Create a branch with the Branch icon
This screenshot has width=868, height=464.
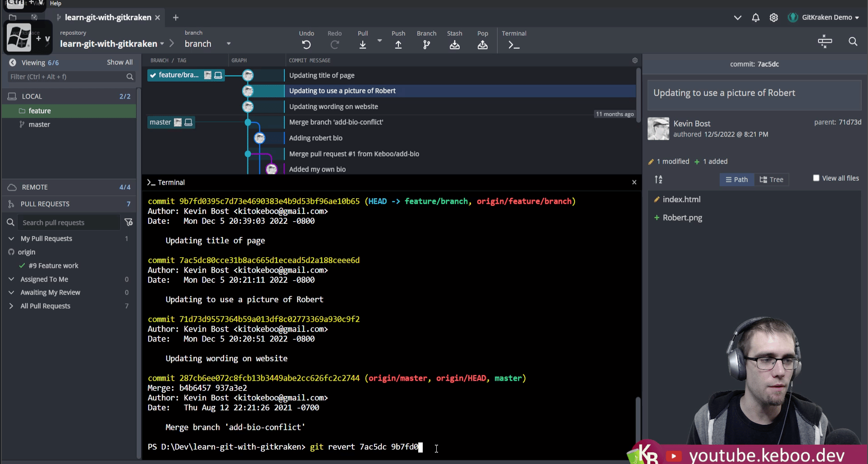426,45
